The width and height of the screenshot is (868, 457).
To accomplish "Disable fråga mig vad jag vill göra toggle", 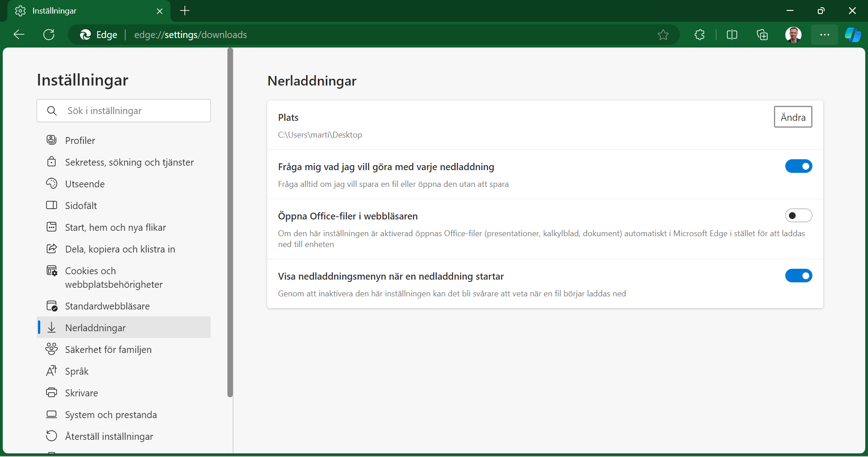I will coord(798,167).
